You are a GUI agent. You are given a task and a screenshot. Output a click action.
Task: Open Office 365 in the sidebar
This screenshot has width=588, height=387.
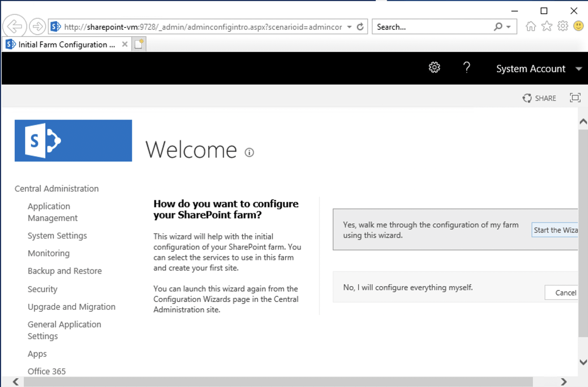coord(47,371)
